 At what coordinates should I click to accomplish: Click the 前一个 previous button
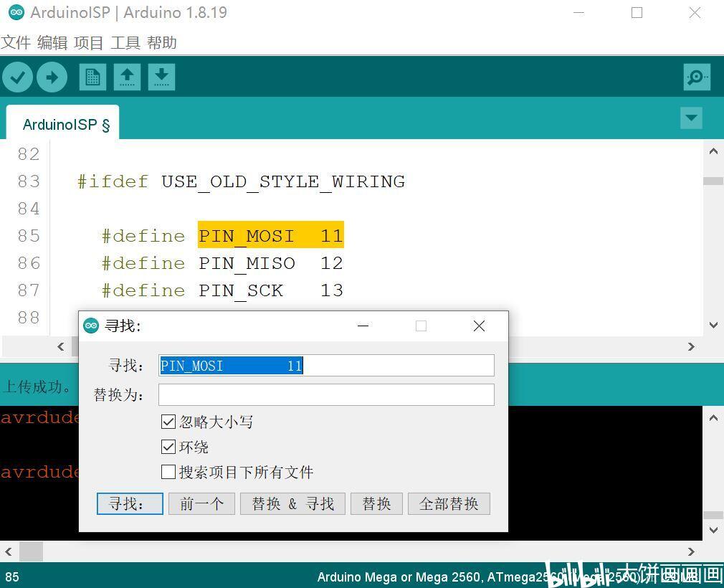pyautogui.click(x=201, y=503)
